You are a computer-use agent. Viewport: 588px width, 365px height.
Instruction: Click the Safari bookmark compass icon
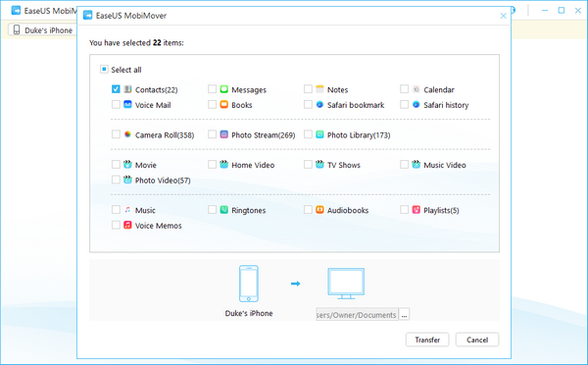click(319, 105)
